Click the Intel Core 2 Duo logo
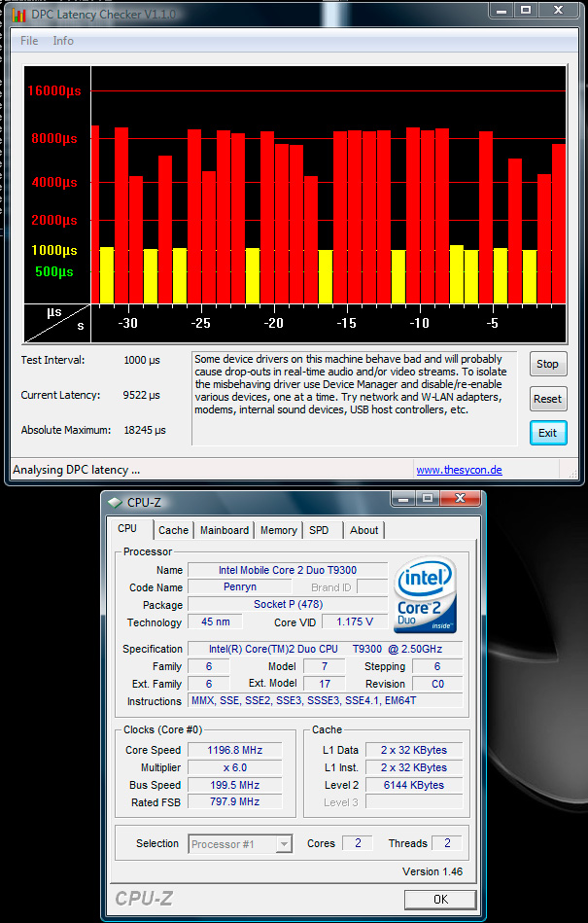This screenshot has width=588, height=923. pyautogui.click(x=425, y=594)
